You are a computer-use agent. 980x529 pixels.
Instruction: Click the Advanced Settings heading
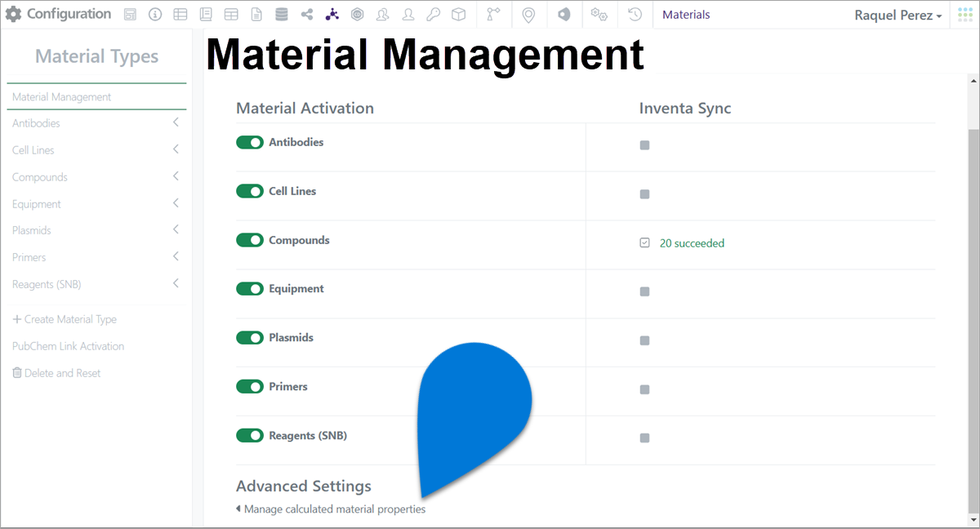[304, 486]
